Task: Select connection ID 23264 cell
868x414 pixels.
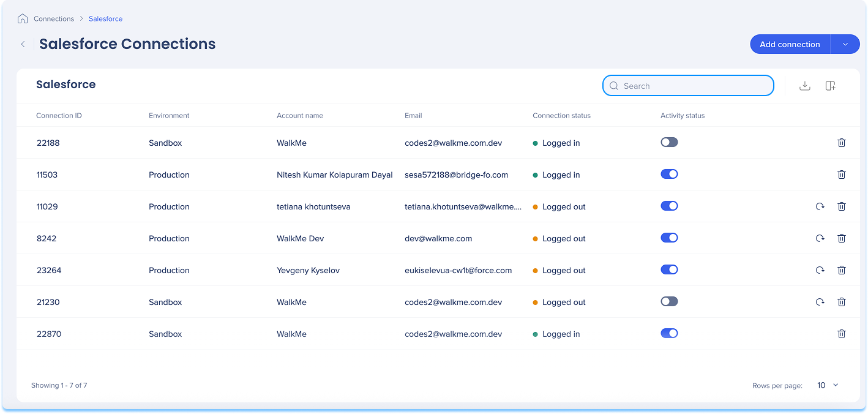Action: [x=48, y=270]
